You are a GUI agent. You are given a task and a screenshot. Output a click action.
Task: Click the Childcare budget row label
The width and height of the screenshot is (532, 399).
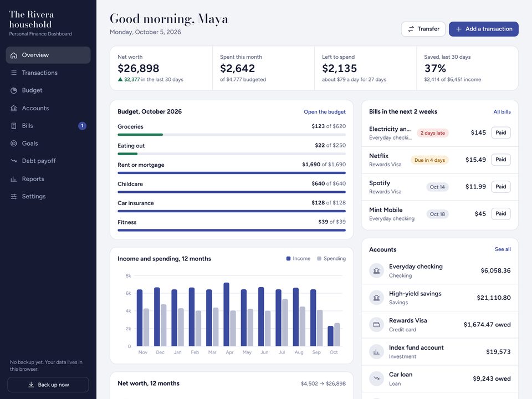click(x=130, y=184)
